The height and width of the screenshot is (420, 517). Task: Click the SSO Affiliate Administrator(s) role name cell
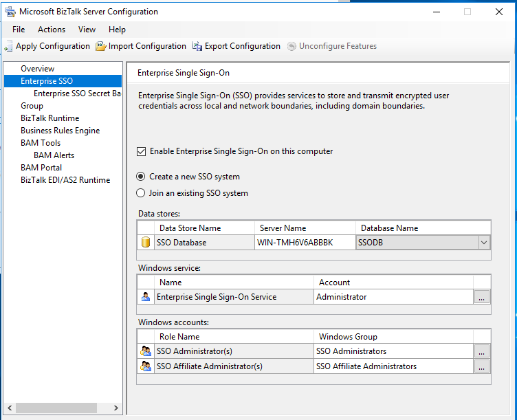(234, 366)
